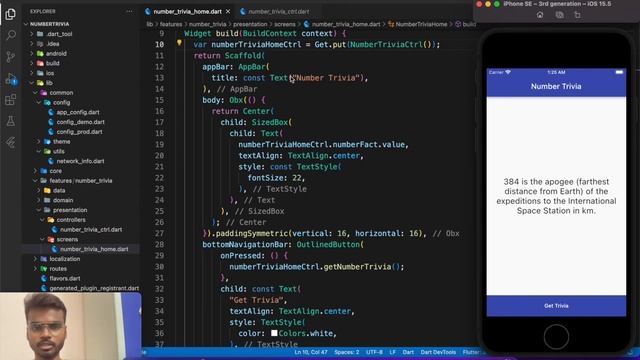This screenshot has width=640, height=360.
Task: Switch to the number_trivia_ctrl.dart editor tab
Action: click(x=279, y=11)
